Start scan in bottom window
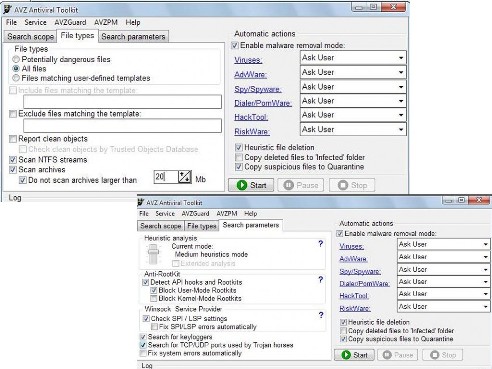This screenshot has height=369, width=492. pyautogui.click(x=354, y=355)
